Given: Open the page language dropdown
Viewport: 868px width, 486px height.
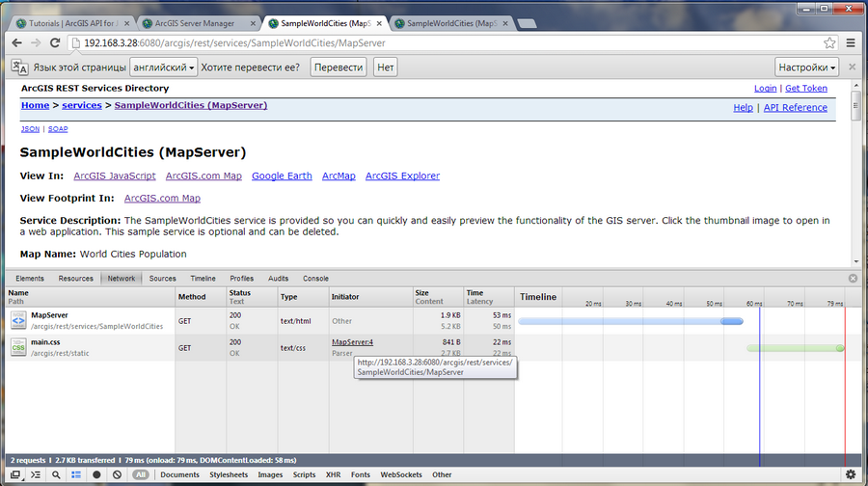Looking at the screenshot, I should pyautogui.click(x=163, y=67).
